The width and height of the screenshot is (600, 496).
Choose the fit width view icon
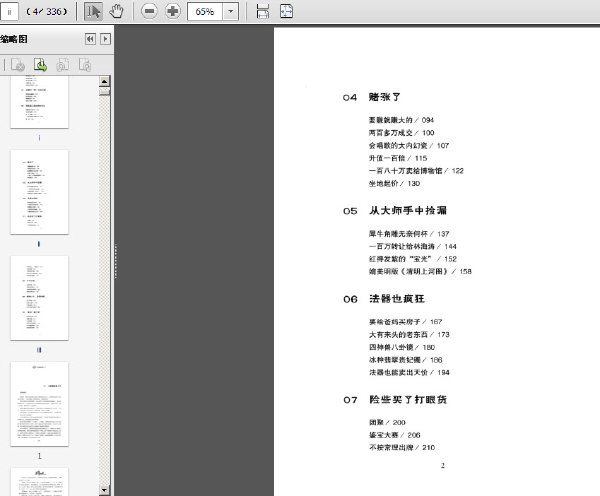[x=262, y=11]
